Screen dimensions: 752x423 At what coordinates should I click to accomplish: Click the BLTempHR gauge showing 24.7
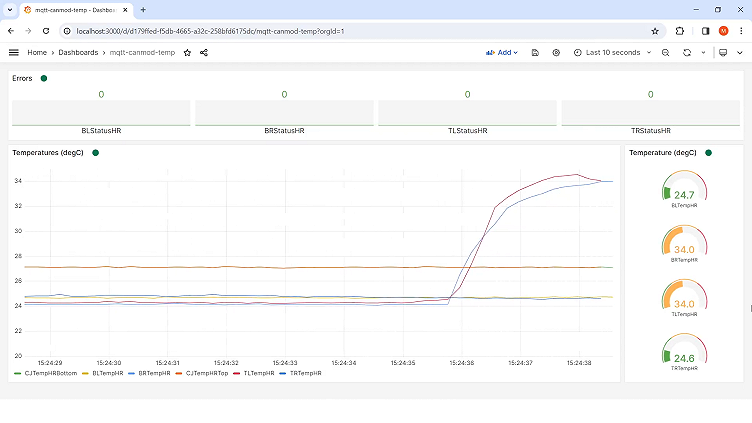click(x=684, y=188)
